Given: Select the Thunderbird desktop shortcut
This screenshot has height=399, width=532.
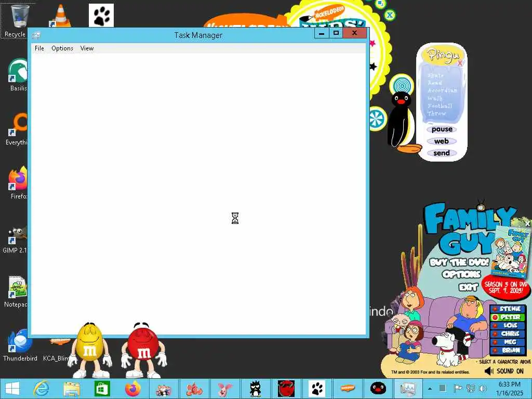Looking at the screenshot, I should [x=20, y=344].
